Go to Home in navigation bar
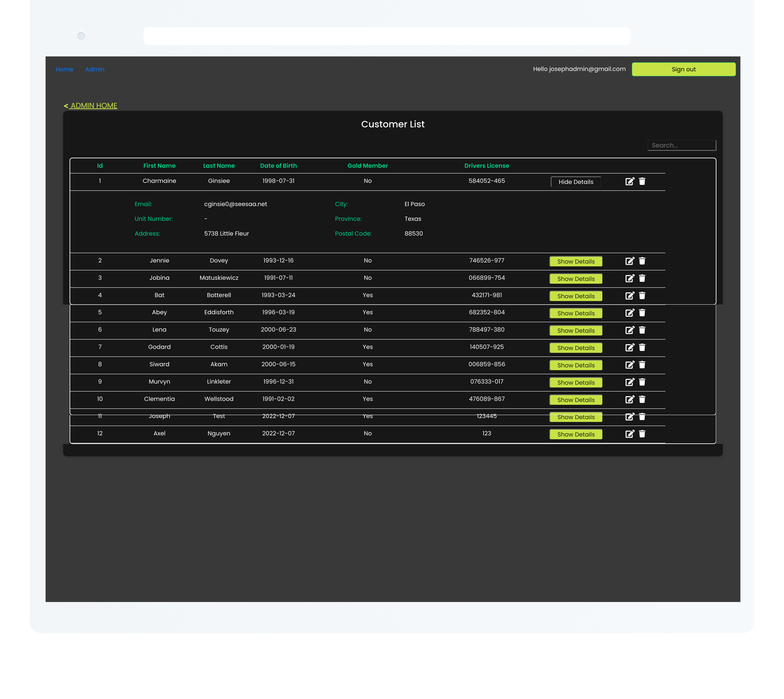This screenshot has width=784, height=699. tap(64, 69)
